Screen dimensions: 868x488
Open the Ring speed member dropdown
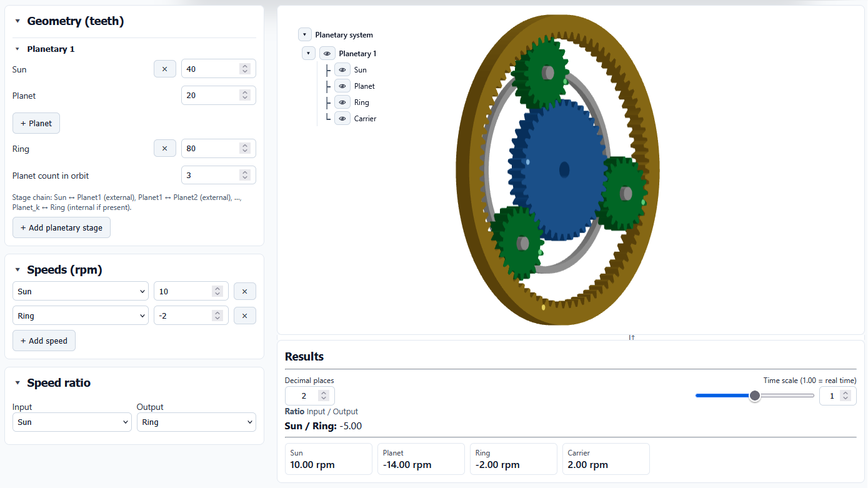point(81,316)
